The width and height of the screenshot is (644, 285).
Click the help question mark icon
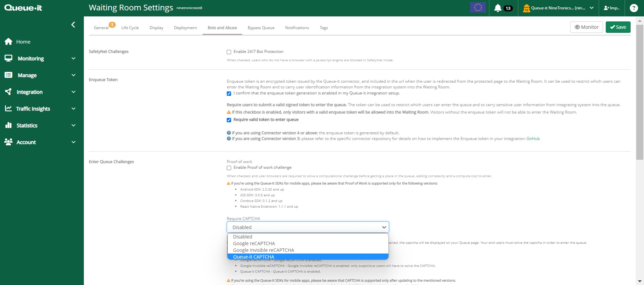coord(634,8)
